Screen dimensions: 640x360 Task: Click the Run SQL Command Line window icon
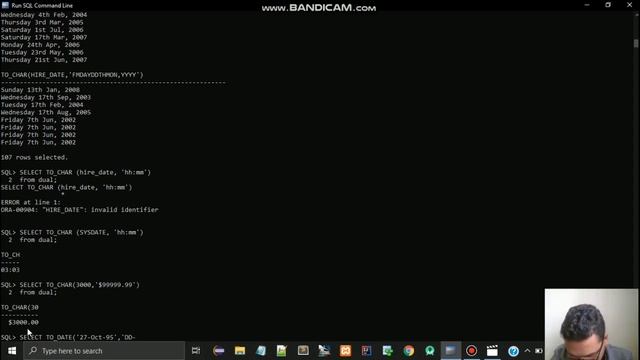[x=5, y=5]
